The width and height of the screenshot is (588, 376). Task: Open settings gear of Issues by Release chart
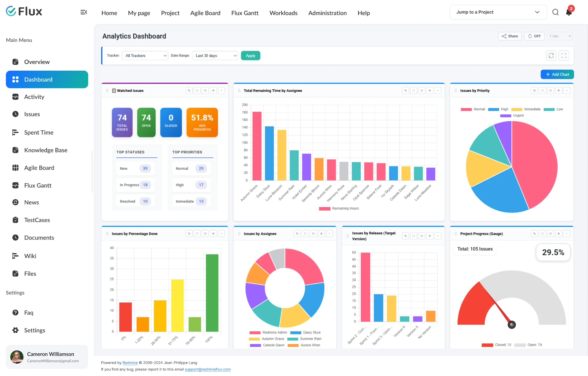point(430,236)
